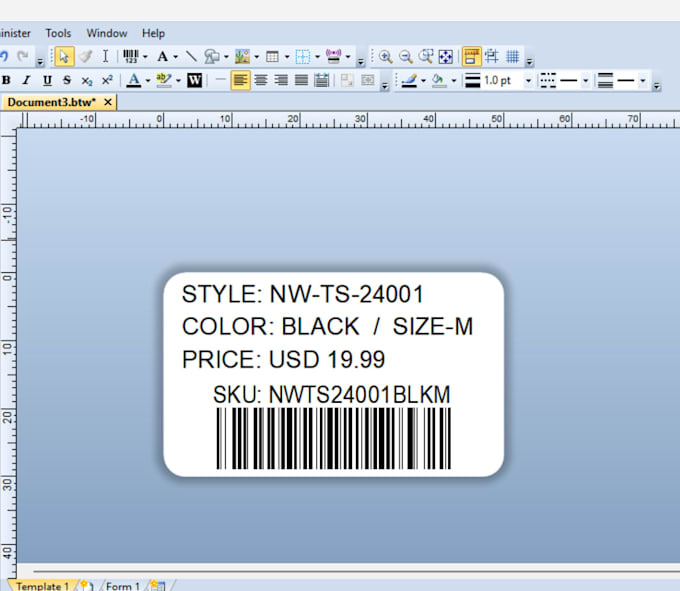Click the Undo arrow icon

(4, 56)
